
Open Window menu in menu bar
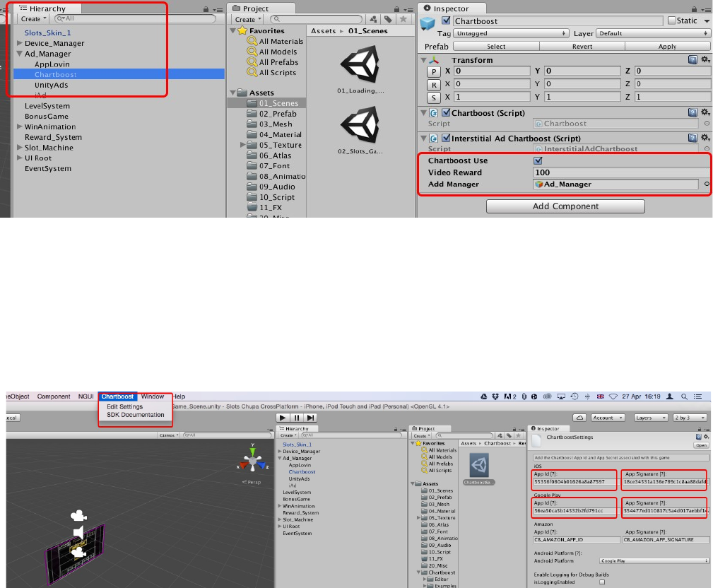[x=153, y=396]
